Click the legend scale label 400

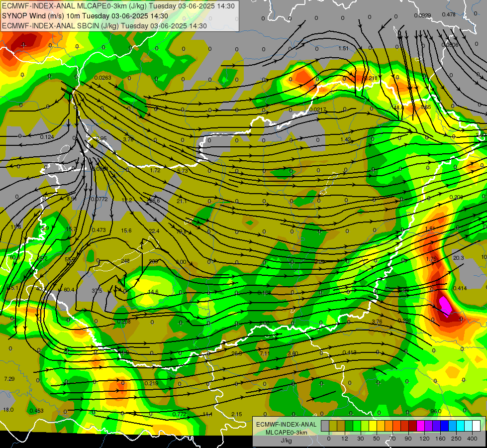472,439
